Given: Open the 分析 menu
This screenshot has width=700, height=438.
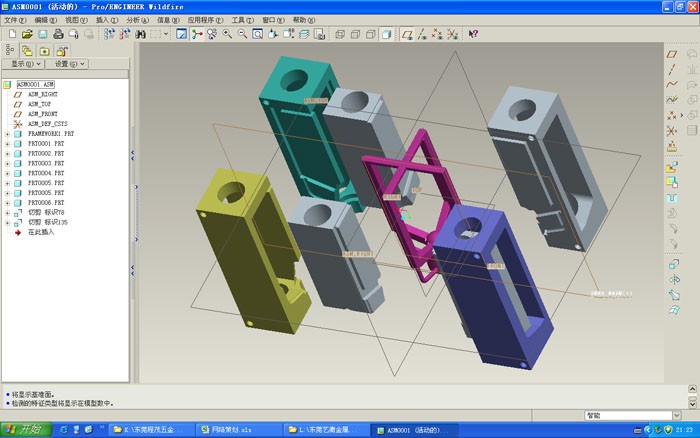Looking at the screenshot, I should tap(137, 20).
